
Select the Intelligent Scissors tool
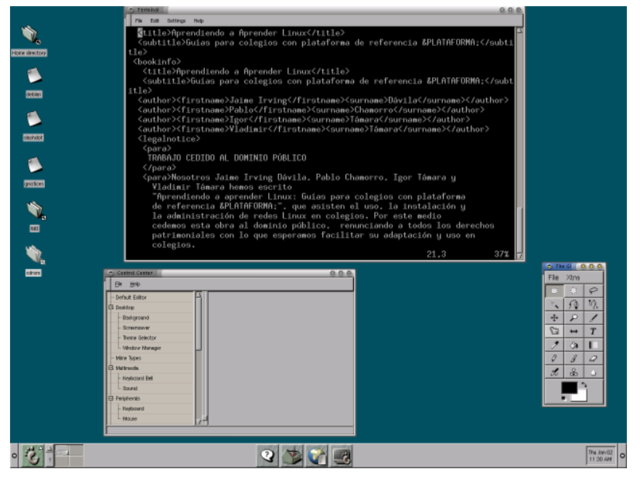pos(593,304)
